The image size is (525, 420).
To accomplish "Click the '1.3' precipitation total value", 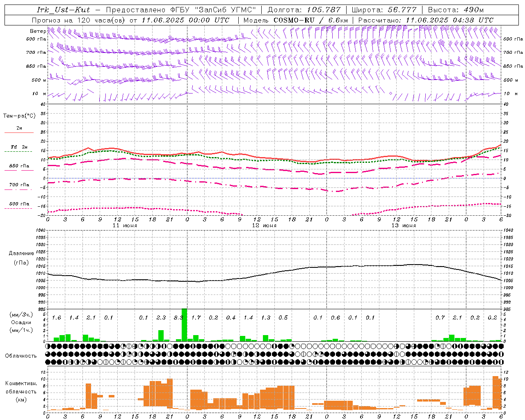I will coord(266,318).
